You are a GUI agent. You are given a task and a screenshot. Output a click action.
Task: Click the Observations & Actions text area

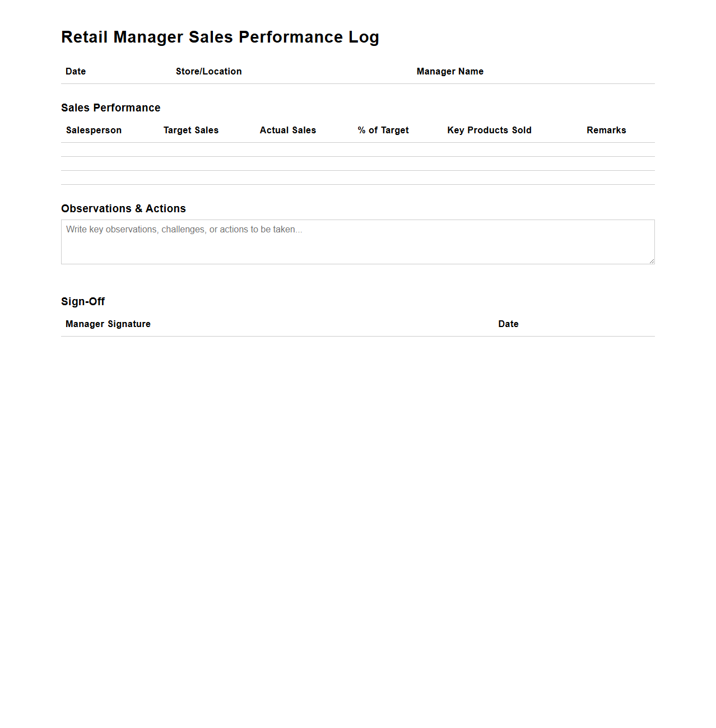pyautogui.click(x=357, y=241)
